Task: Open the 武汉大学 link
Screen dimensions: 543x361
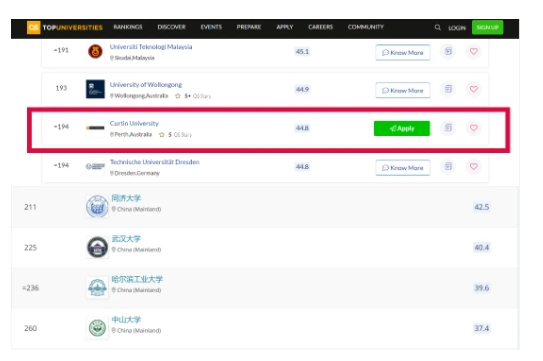Action: pyautogui.click(x=126, y=239)
